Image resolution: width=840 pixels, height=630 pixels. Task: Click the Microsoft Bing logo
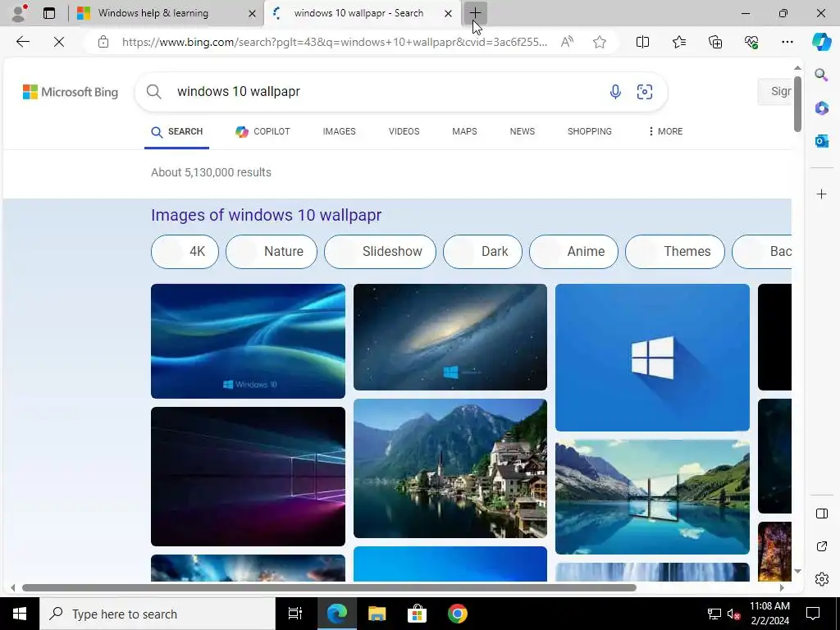(71, 92)
